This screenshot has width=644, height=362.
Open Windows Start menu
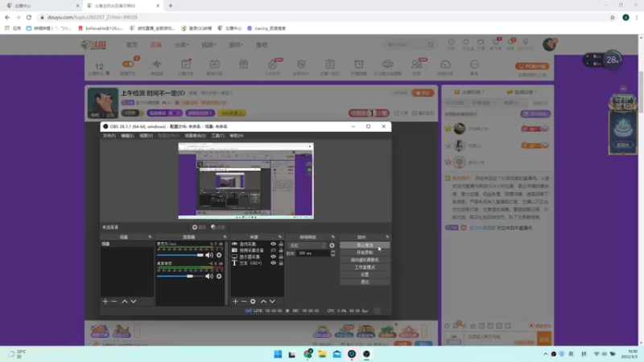[x=278, y=354]
